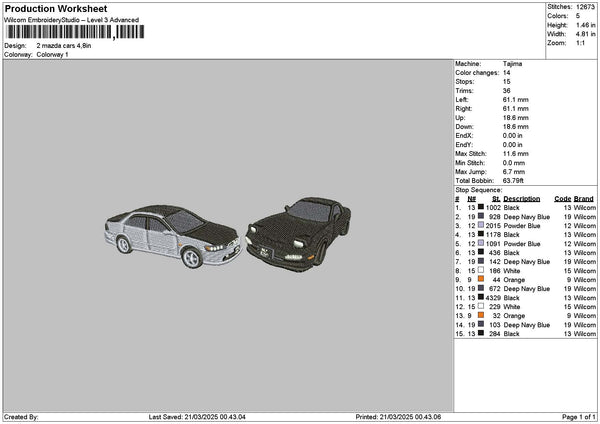The height and width of the screenshot is (424, 600).
Task: Click the Stop Sequence heading
Action: (x=478, y=190)
